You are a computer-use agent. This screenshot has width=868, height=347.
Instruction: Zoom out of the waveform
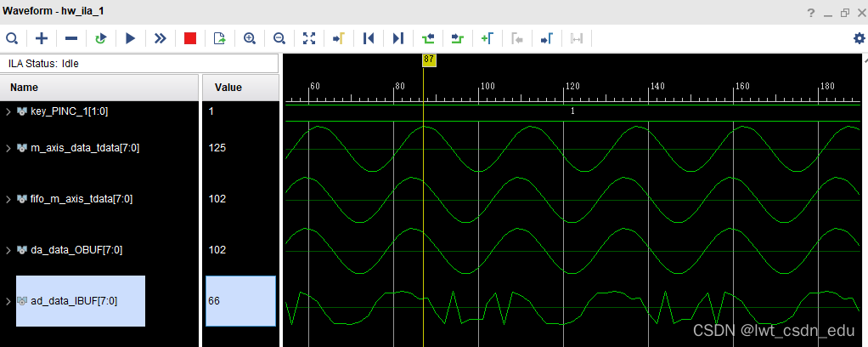pos(279,38)
